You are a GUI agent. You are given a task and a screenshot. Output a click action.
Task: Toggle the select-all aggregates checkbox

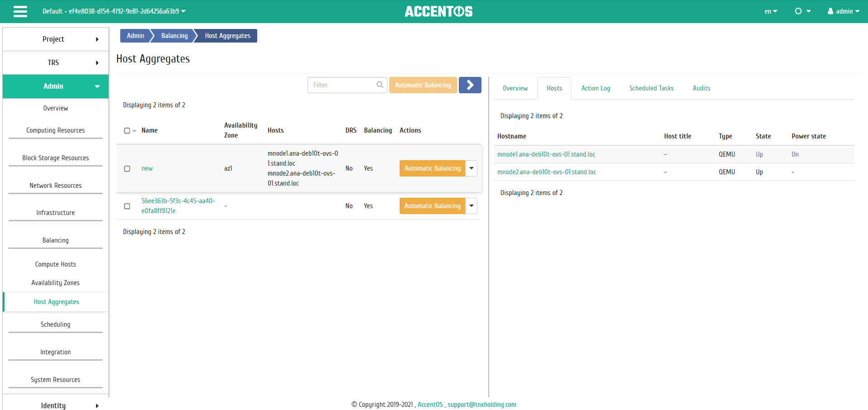tap(127, 130)
